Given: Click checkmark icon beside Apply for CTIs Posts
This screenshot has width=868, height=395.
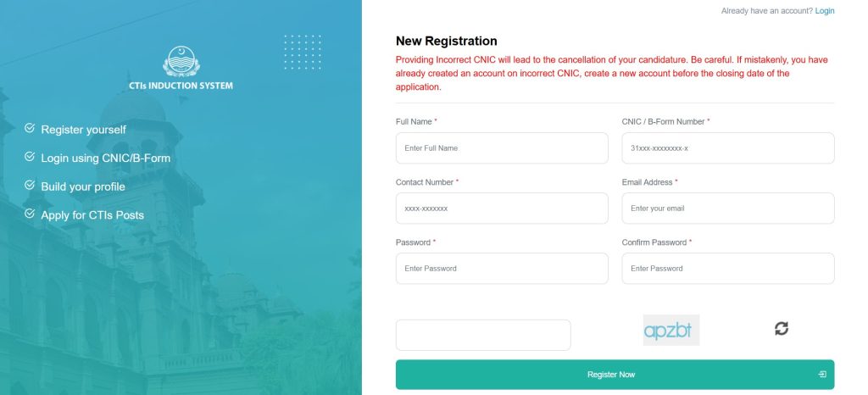Looking at the screenshot, I should (30, 214).
